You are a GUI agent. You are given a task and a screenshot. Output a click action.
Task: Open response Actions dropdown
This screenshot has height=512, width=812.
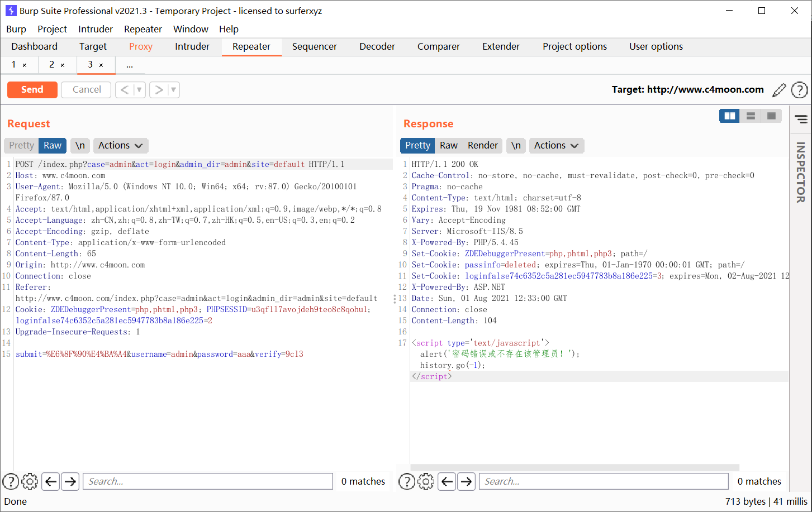tap(557, 146)
